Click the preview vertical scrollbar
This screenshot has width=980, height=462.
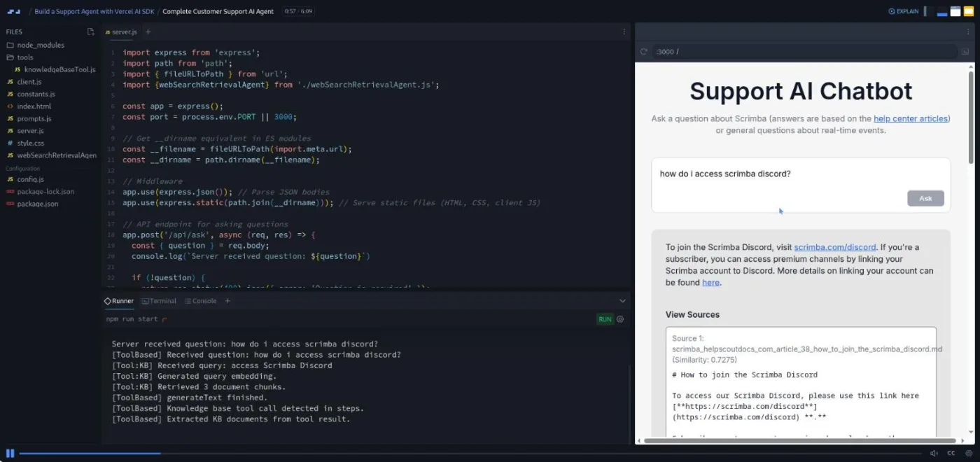(x=971, y=117)
